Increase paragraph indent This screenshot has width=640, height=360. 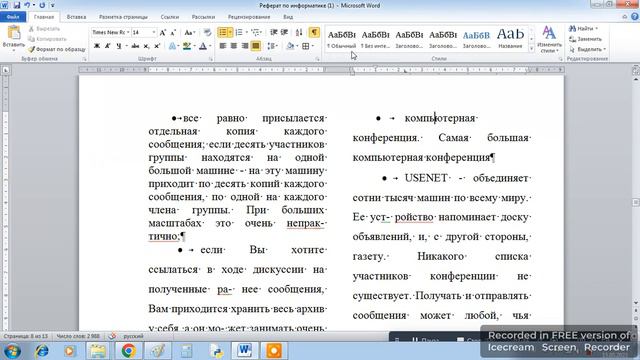coord(284,32)
